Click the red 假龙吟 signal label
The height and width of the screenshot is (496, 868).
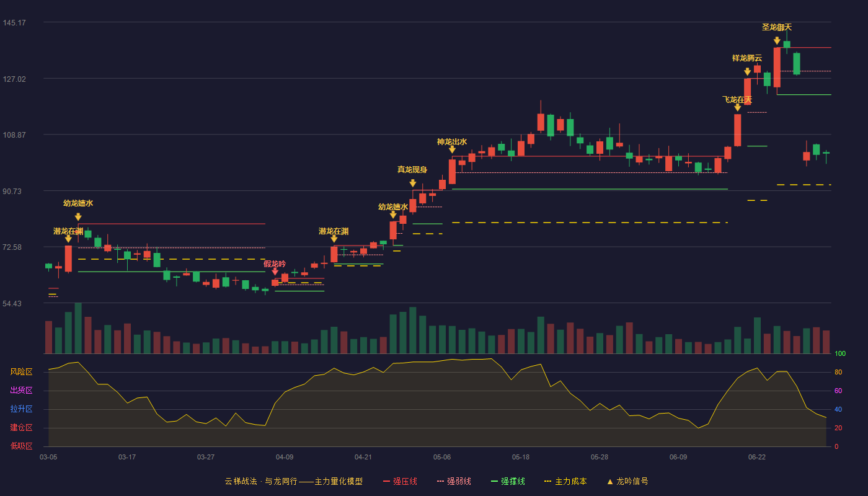pos(275,264)
